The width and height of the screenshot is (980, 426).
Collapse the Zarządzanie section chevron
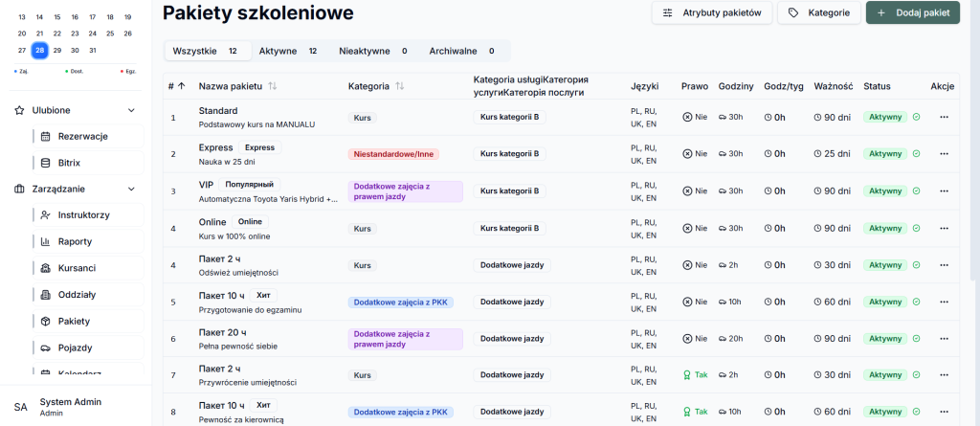[131, 189]
